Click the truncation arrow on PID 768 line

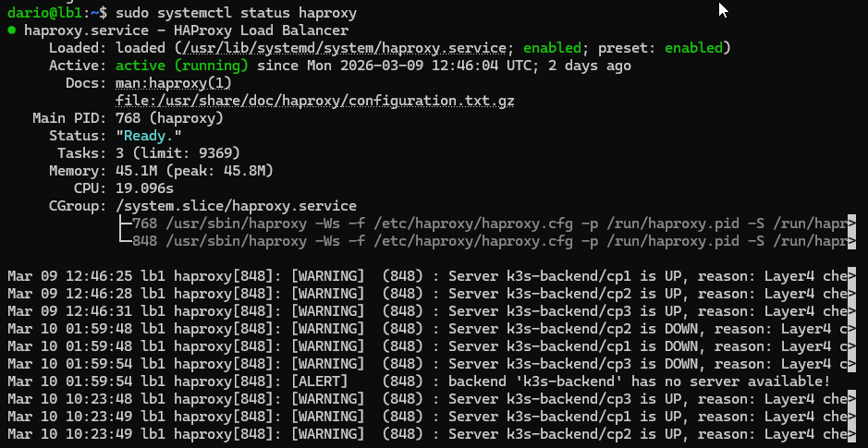pos(852,224)
